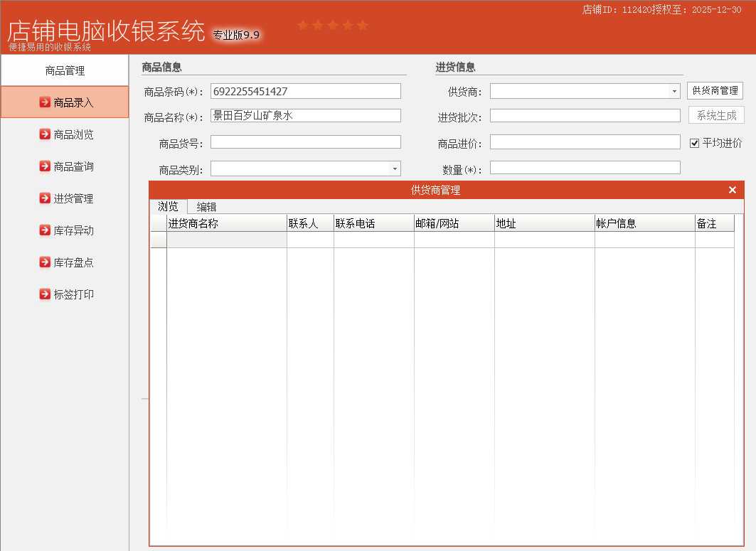Select 标签打印 in the sidebar
Viewport: 756px width, 551px height.
(65, 294)
